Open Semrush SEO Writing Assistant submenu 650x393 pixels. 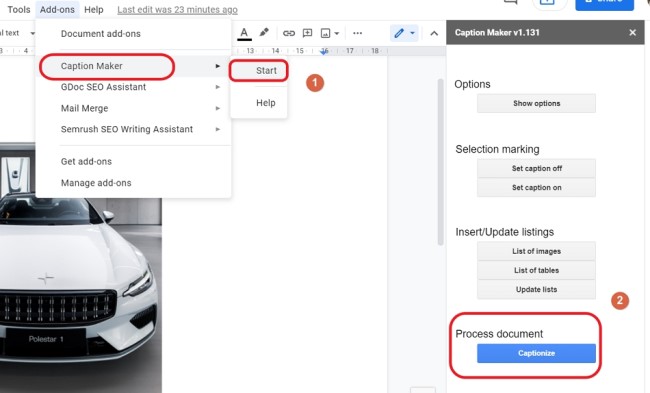coord(133,129)
